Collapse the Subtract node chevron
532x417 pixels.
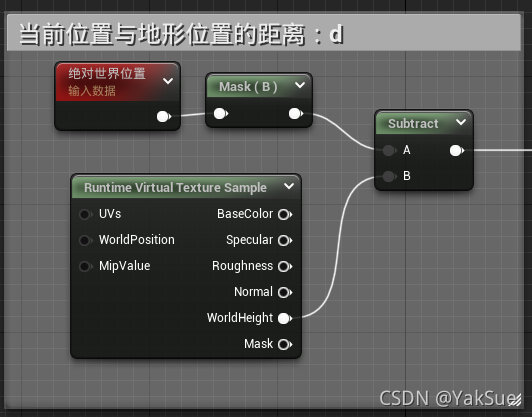[x=461, y=122]
